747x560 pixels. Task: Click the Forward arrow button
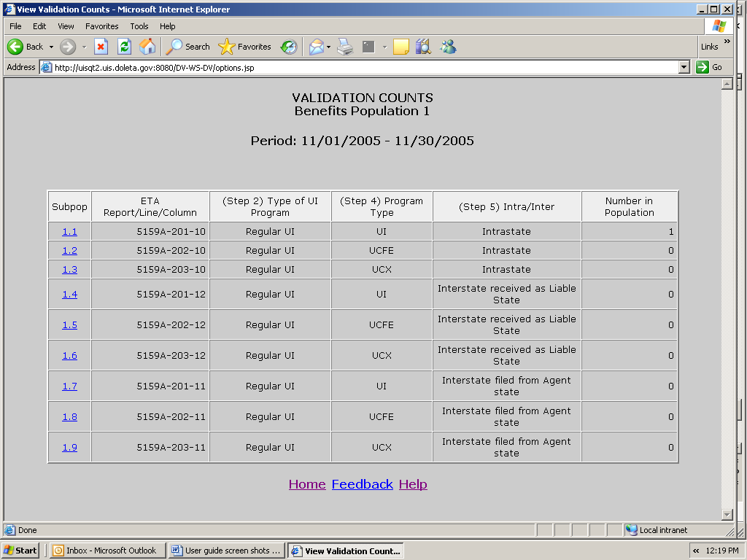click(x=68, y=47)
